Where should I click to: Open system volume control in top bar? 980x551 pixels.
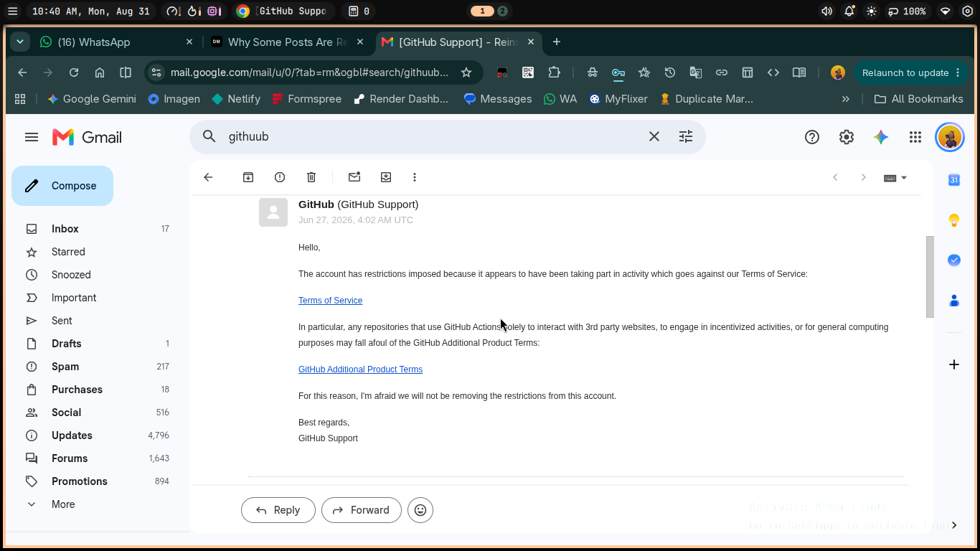coord(826,11)
